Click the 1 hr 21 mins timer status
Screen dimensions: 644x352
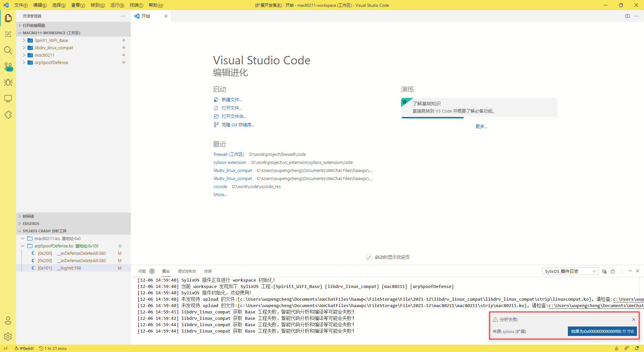coord(53,348)
